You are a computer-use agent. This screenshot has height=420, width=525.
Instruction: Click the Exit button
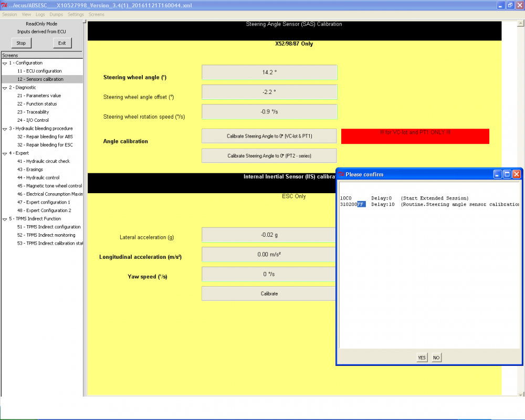pos(62,43)
